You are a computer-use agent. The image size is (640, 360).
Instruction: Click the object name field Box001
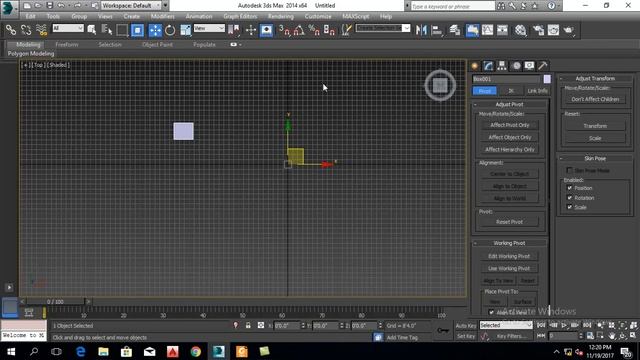(x=506, y=79)
